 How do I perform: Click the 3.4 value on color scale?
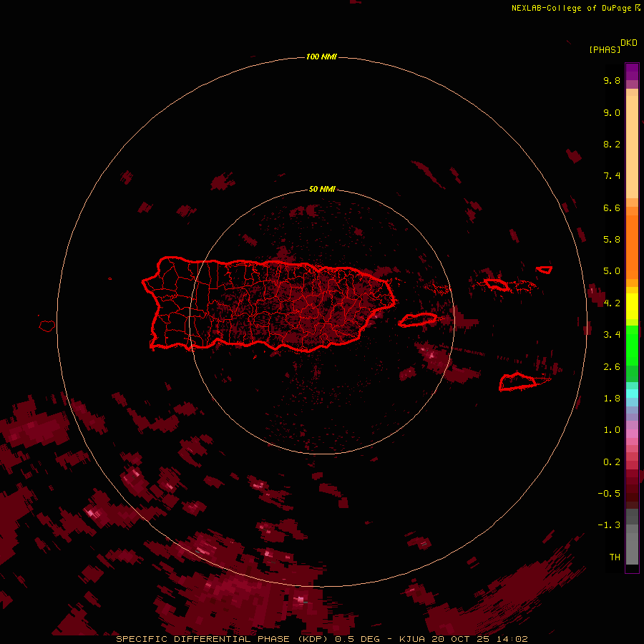pyautogui.click(x=612, y=335)
